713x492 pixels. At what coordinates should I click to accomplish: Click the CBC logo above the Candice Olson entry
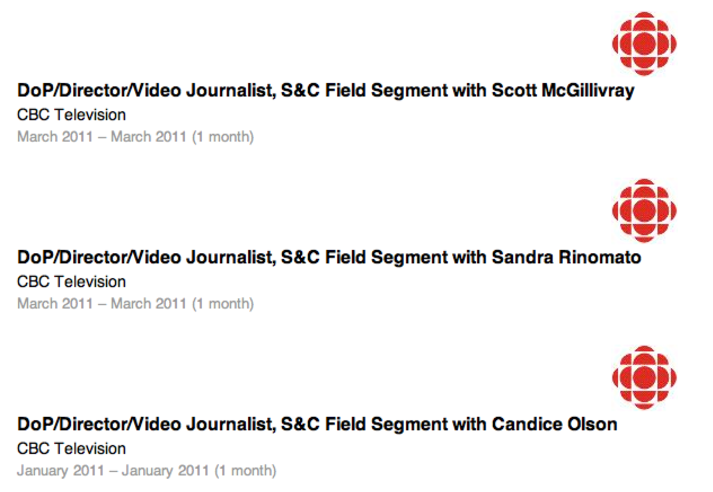pyautogui.click(x=644, y=377)
